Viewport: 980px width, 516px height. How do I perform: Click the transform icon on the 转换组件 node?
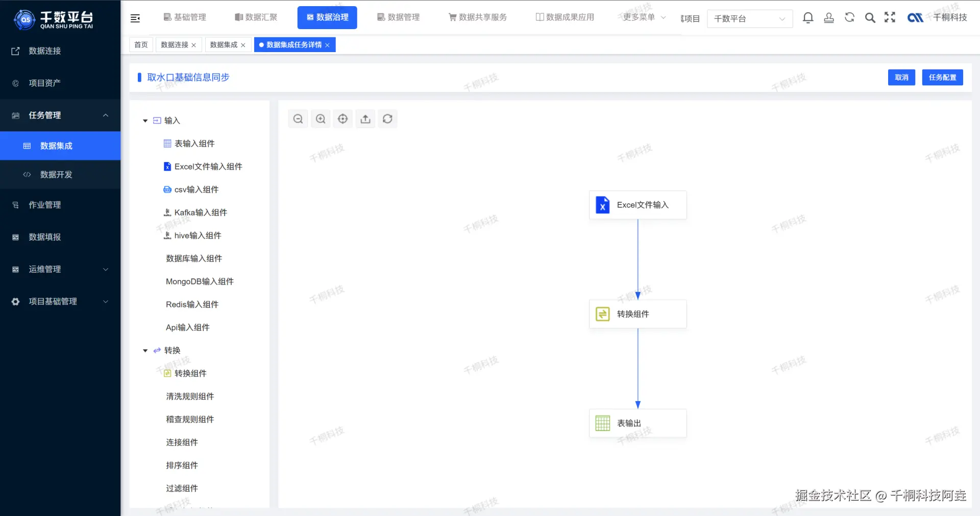click(603, 314)
